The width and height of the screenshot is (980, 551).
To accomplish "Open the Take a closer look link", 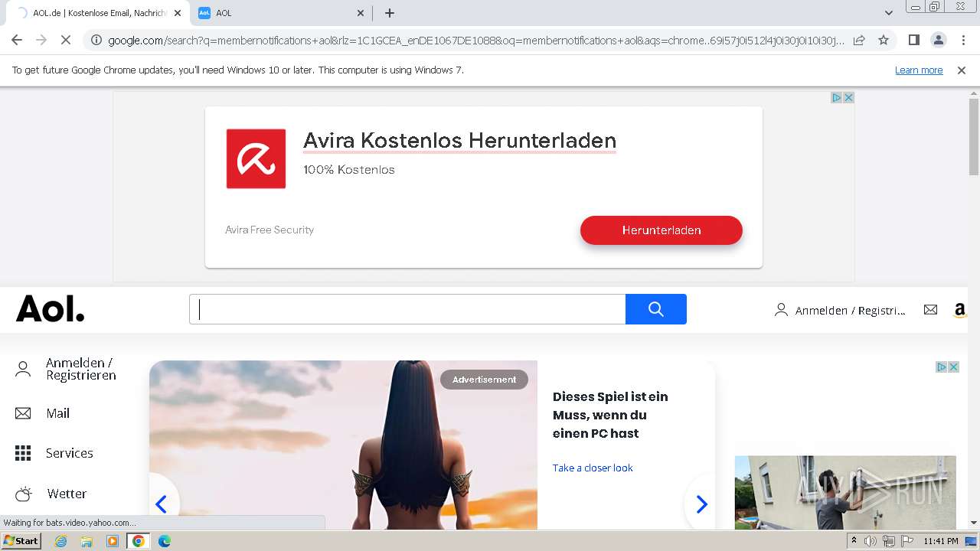I will 593,468.
